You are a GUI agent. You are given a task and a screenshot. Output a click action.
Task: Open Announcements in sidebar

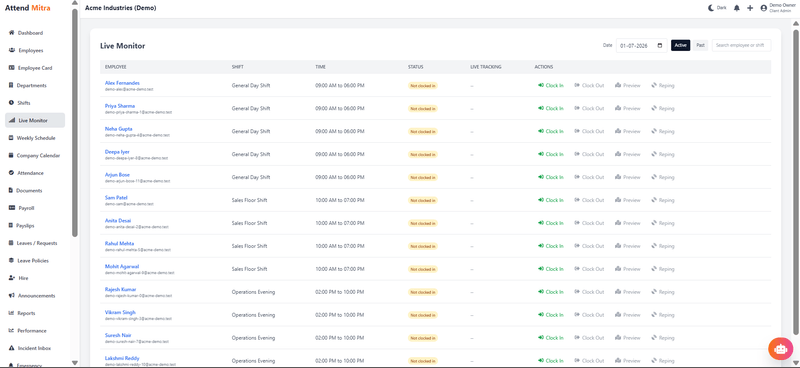[x=32, y=296]
